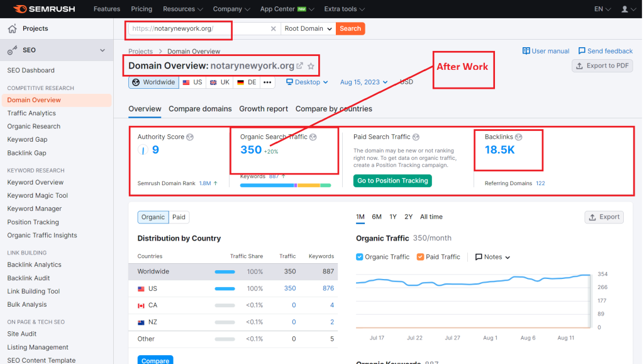Viewport: 644px width, 364px height.
Task: Open Features in top navigation
Action: (x=107, y=9)
